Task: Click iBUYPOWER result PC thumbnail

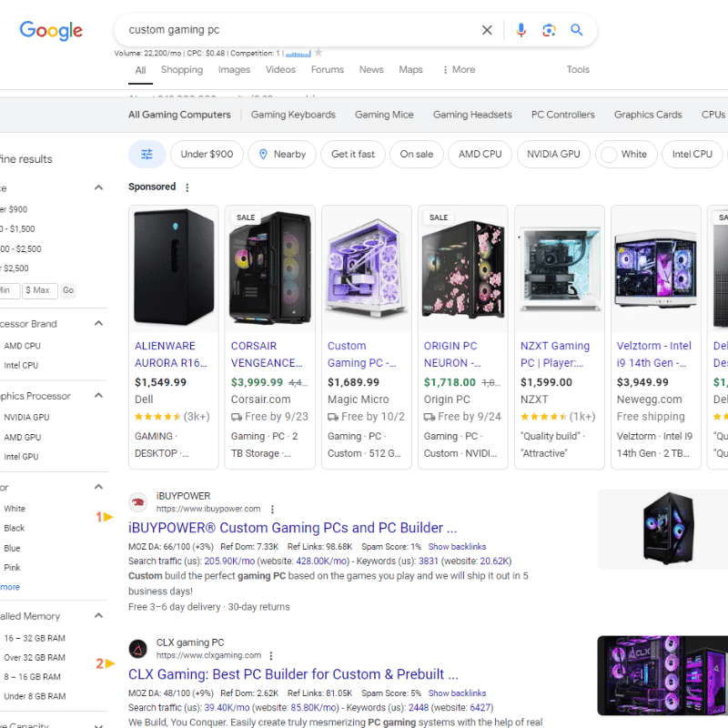Action: pos(662,529)
